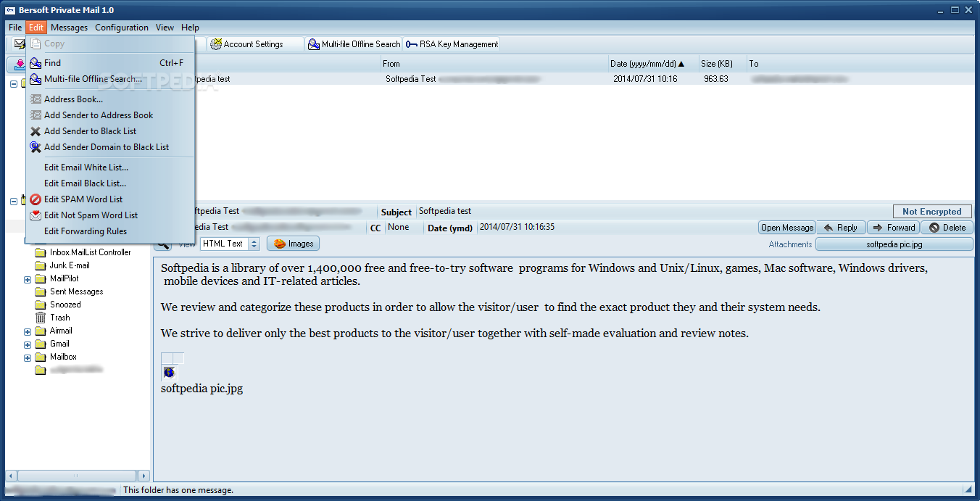Click the Snoozed folder icon

(41, 305)
